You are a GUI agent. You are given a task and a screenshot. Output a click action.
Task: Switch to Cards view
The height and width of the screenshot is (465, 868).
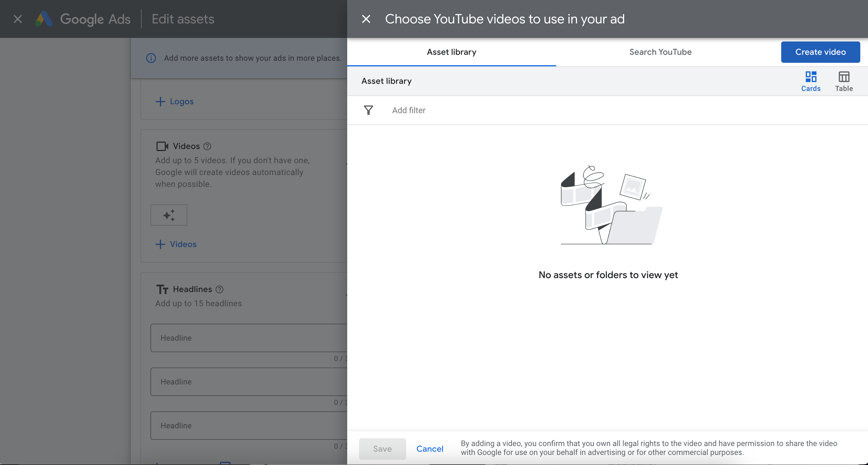coord(811,81)
